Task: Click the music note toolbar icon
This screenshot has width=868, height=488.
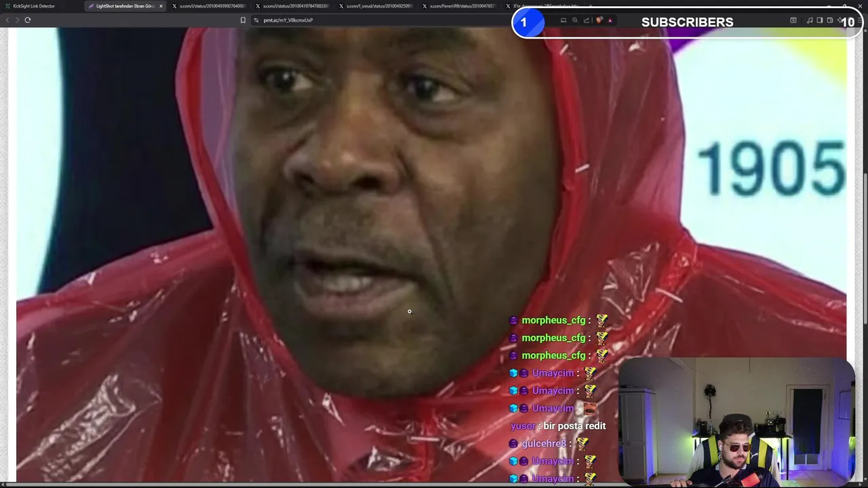Action: click(x=810, y=20)
